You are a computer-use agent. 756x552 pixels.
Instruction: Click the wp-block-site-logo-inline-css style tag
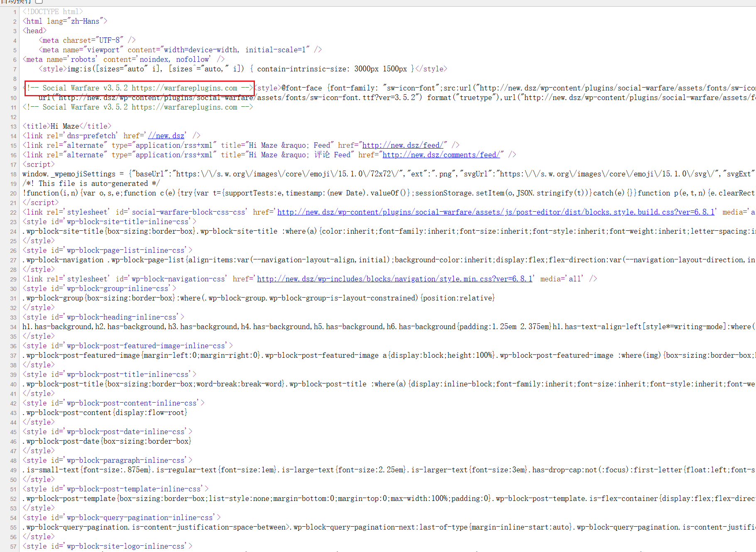[x=108, y=546]
